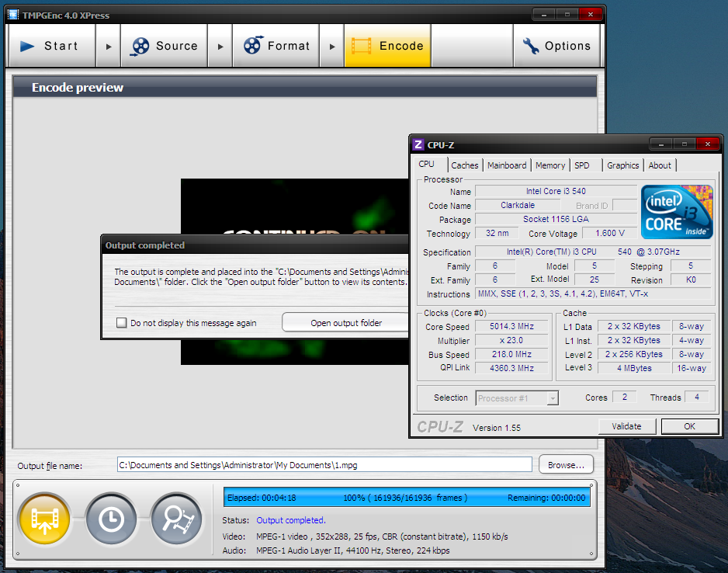Viewport: 728px width, 573px height.
Task: Click the encode preview video frame
Action: click(x=295, y=206)
